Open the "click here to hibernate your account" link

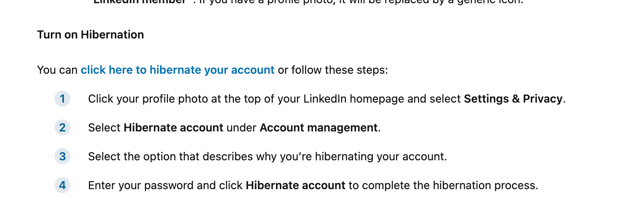click(x=177, y=70)
